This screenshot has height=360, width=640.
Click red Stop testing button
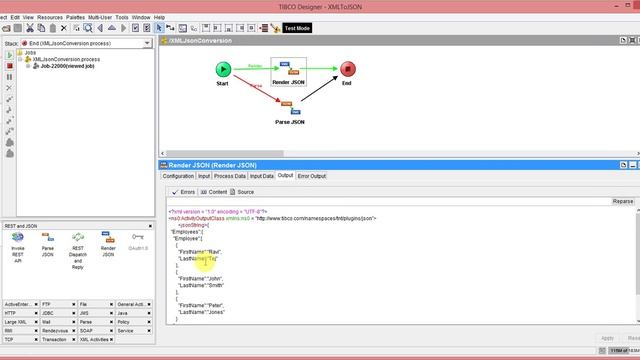(x=9, y=66)
